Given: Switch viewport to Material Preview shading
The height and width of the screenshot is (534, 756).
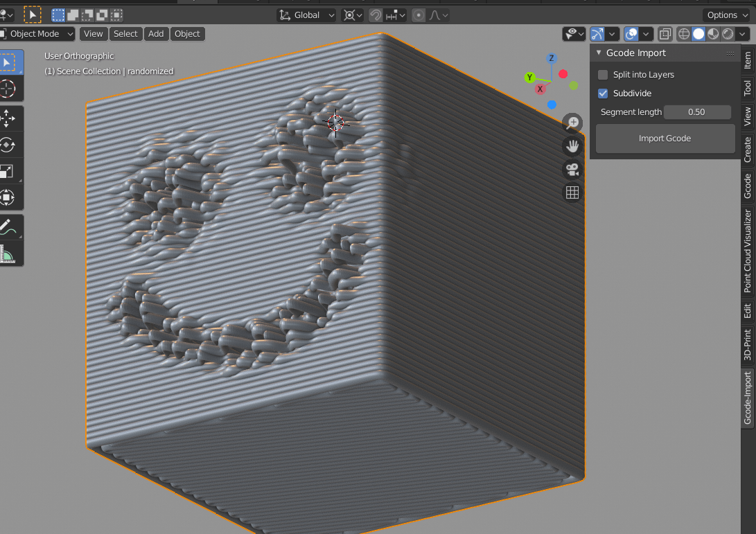Looking at the screenshot, I should tap(712, 33).
